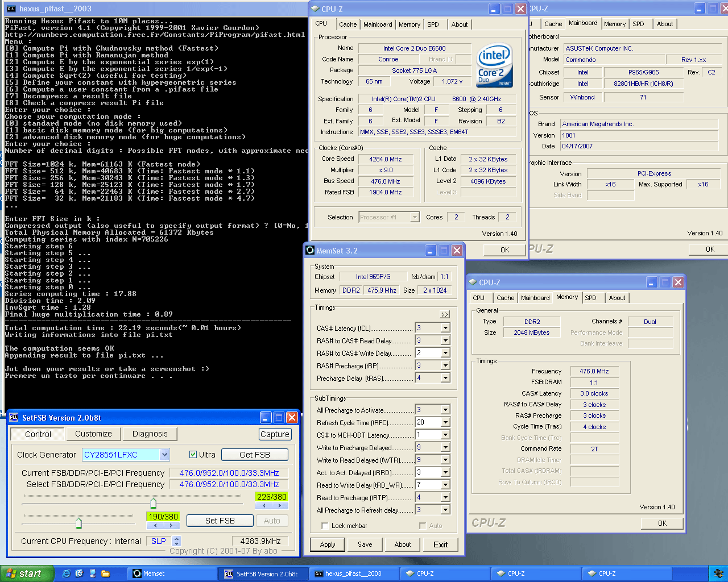Toggle the Ultra checkbox in SetFSB
This screenshot has height=582, width=728.
coord(193,455)
